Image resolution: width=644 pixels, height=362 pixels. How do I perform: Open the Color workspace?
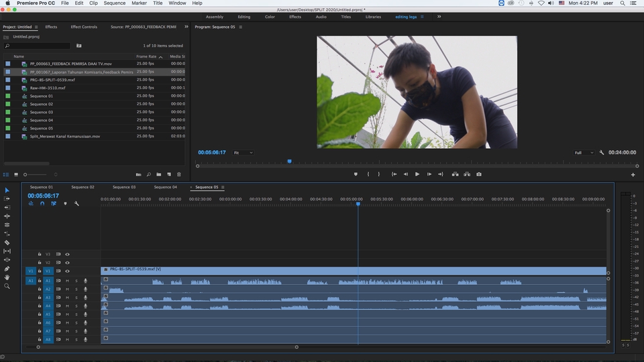coord(270,17)
